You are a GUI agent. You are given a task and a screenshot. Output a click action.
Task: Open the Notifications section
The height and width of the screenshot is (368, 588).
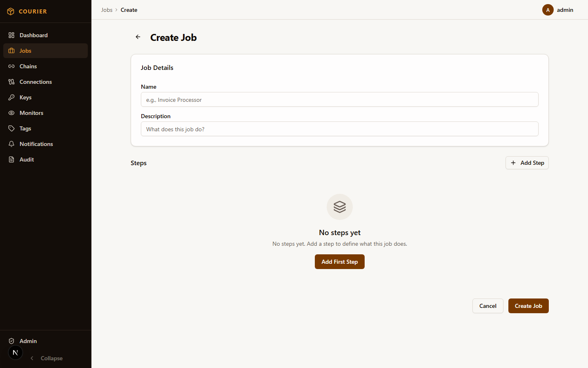click(x=36, y=144)
